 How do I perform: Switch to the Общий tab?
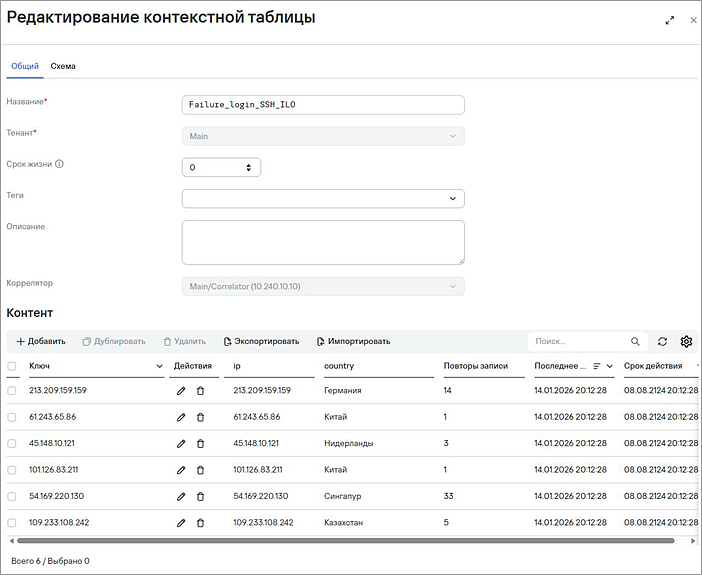(25, 66)
